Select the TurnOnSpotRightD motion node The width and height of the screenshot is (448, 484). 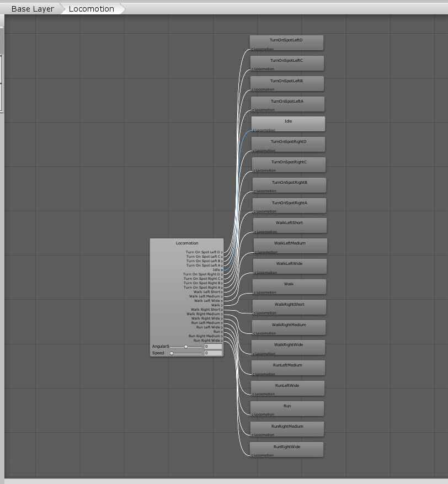point(288,145)
